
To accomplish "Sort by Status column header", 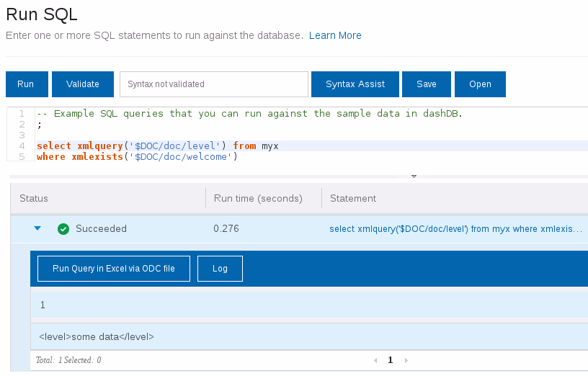I will (34, 198).
